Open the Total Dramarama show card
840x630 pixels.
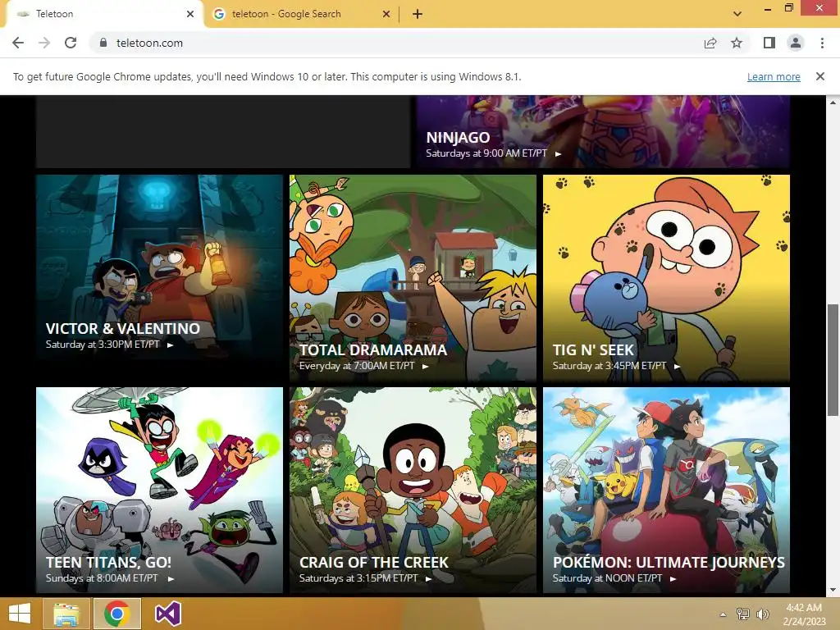[x=413, y=277]
